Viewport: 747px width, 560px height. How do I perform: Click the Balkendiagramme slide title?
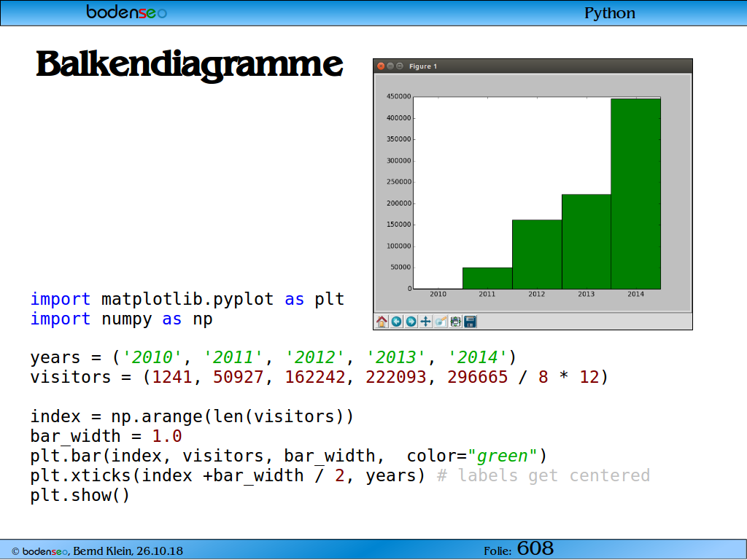click(x=190, y=64)
